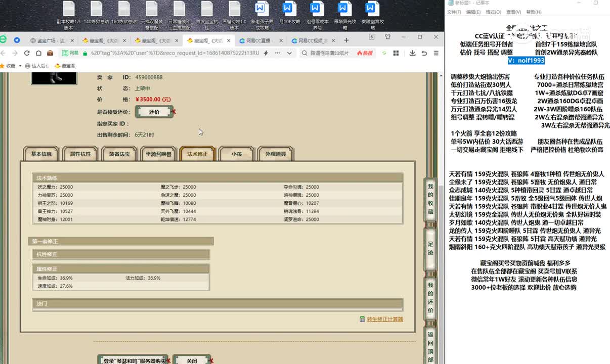Open the address bar three-dot menu
Image resolution: width=610 pixels, height=364 pixels.
277,53
